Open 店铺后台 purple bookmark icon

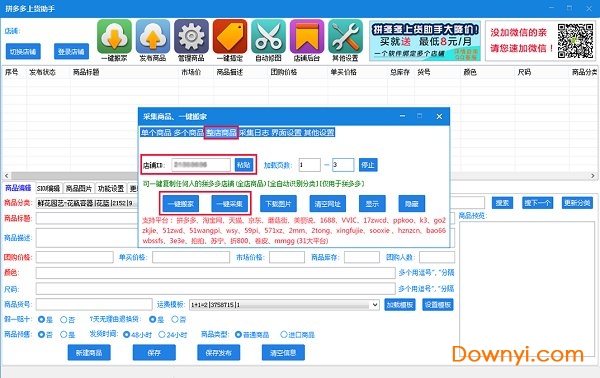coord(307,36)
